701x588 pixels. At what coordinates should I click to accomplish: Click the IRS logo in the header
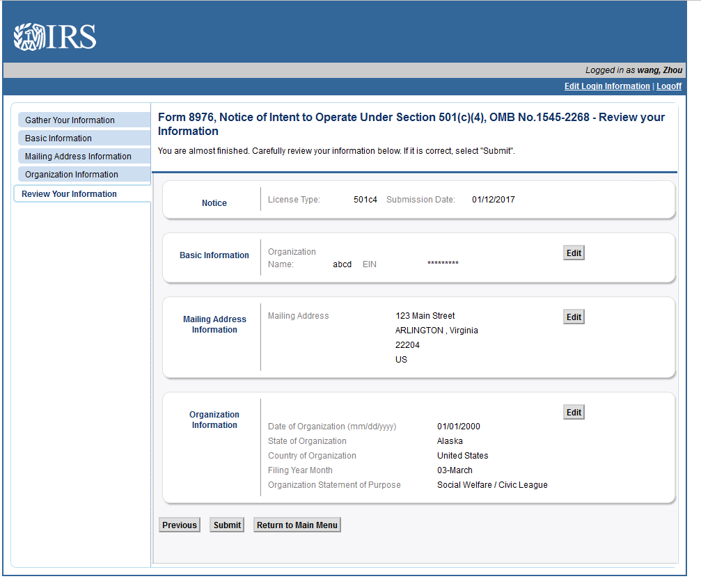click(55, 37)
